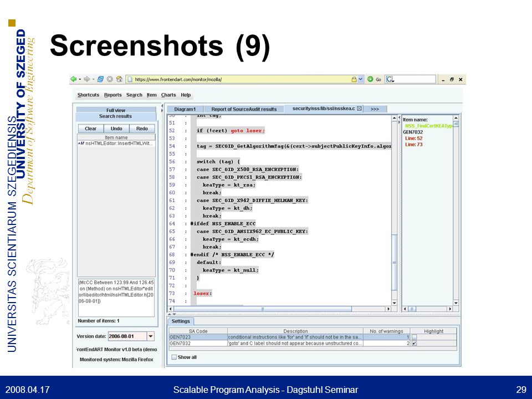Click the code editor scroll-left arrow
The image size is (532, 399).
click(171, 309)
